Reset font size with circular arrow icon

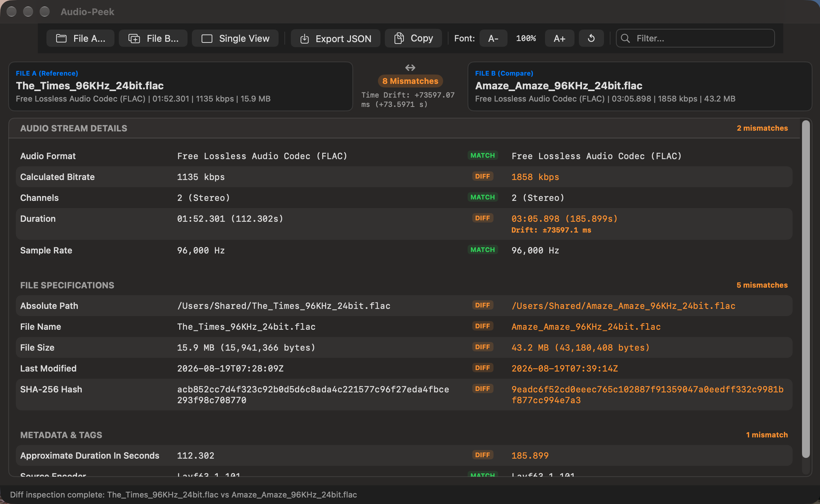591,38
